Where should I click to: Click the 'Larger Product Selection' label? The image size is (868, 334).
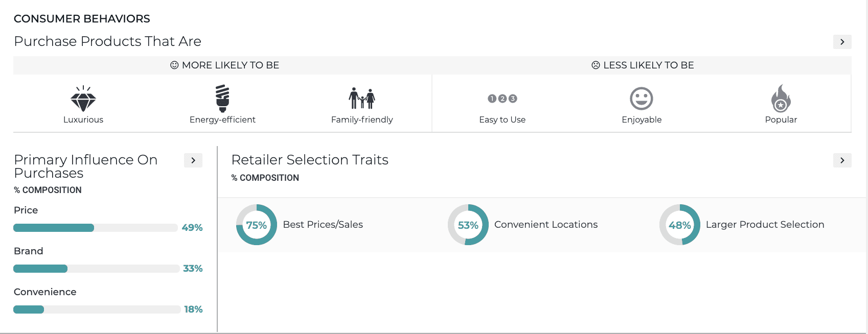[x=765, y=225]
